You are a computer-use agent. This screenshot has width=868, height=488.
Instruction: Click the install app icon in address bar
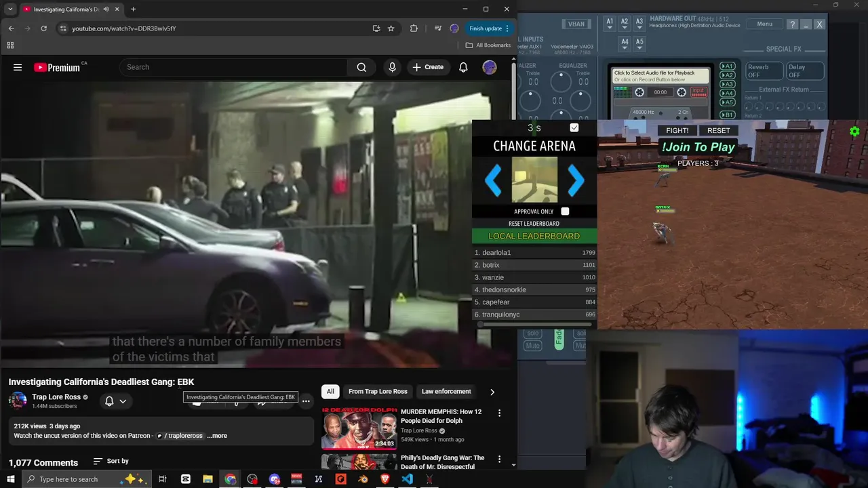tap(376, 28)
